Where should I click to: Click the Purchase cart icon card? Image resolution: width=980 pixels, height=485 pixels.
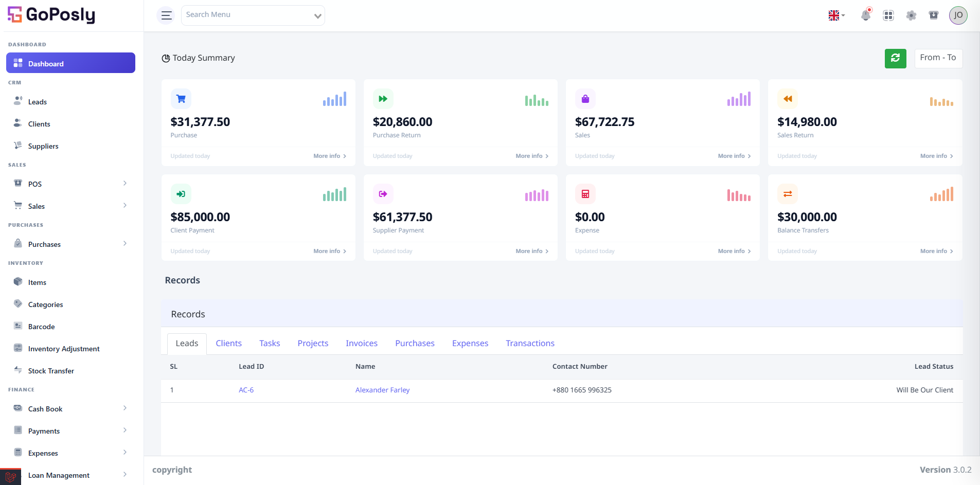(x=181, y=99)
